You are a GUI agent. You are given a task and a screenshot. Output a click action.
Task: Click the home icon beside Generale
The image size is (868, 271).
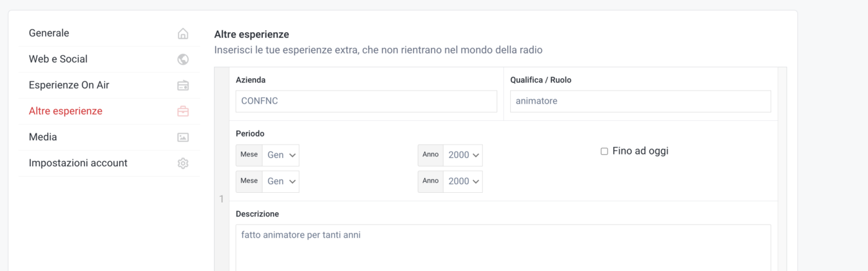pos(183,33)
